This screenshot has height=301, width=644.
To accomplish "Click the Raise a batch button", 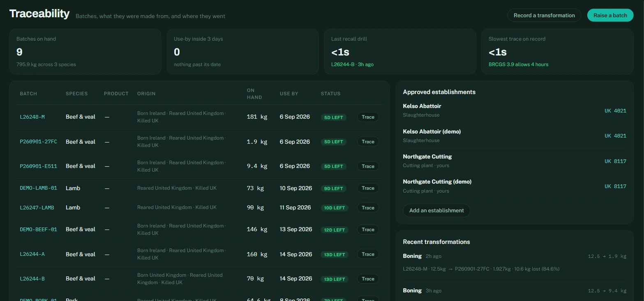I will click(610, 15).
